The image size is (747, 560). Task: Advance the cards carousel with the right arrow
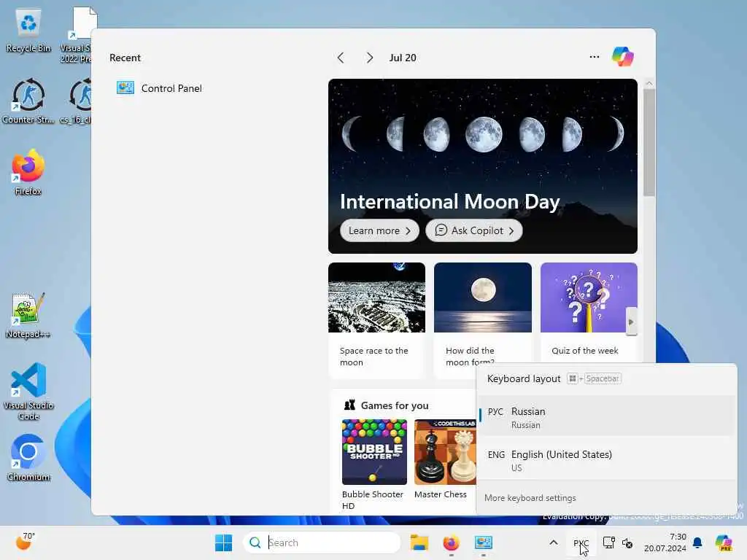[631, 322]
